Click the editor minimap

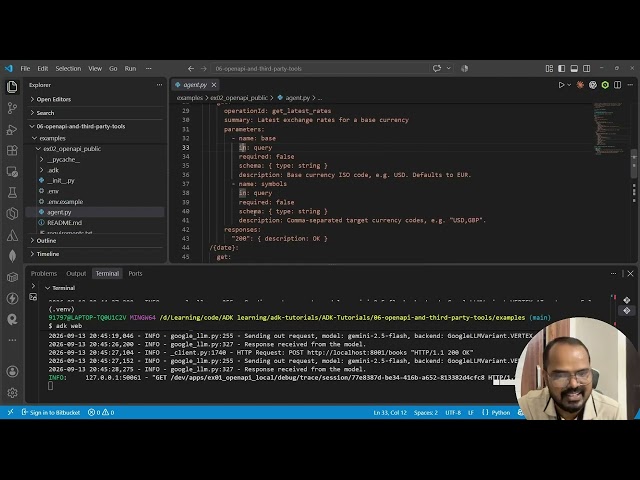608,129
